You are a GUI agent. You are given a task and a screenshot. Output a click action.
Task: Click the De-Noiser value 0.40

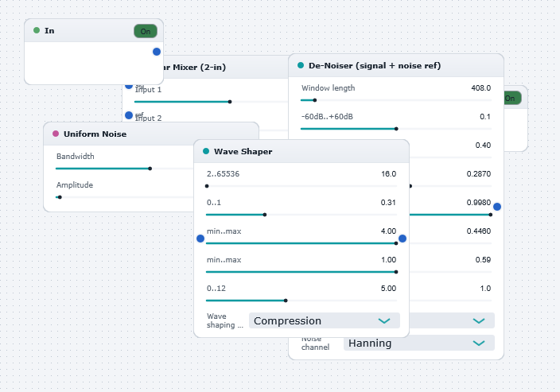pos(483,145)
